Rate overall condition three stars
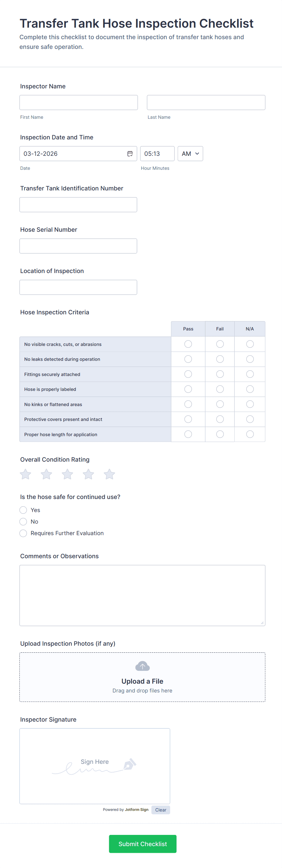 (x=67, y=474)
